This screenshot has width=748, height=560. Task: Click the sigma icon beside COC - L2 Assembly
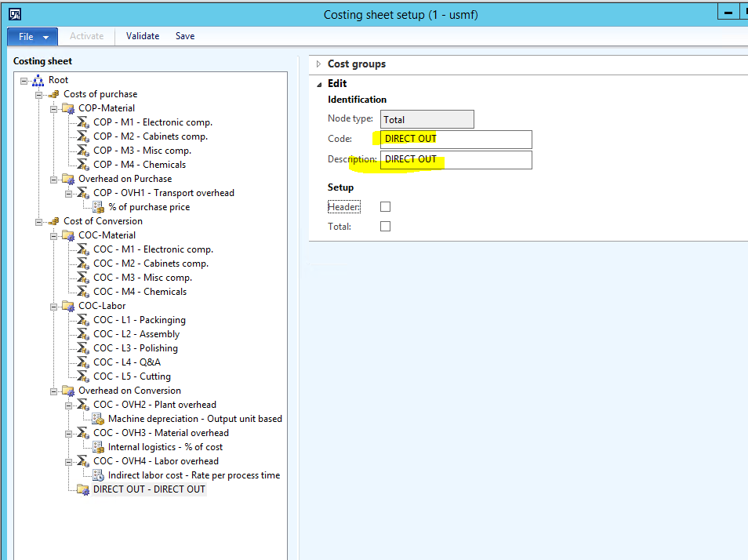[x=83, y=334]
